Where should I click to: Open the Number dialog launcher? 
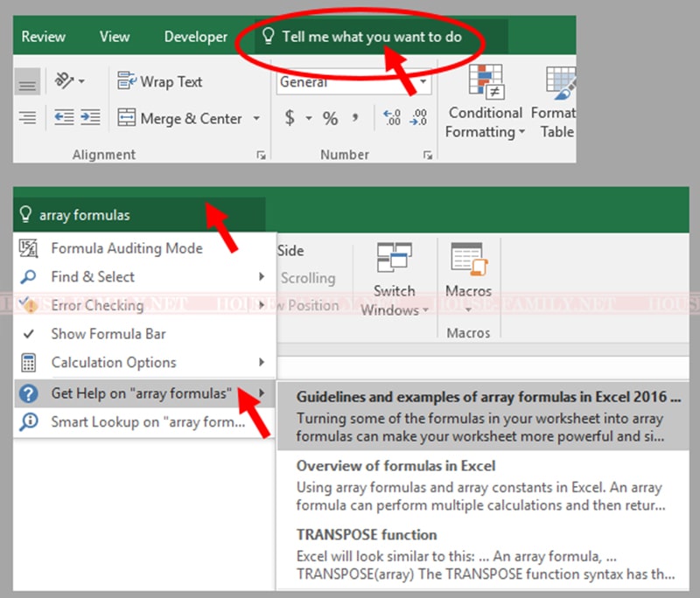[x=428, y=156]
